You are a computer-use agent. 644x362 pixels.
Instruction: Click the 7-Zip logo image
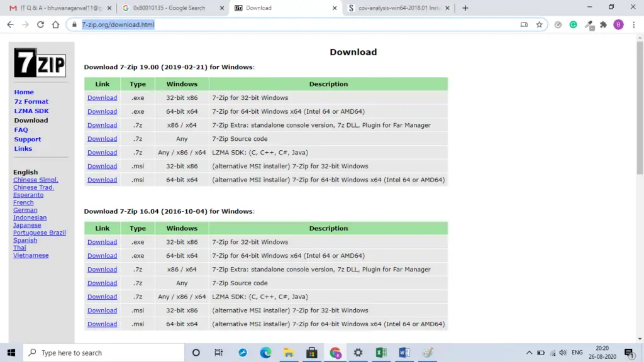pos(40,63)
